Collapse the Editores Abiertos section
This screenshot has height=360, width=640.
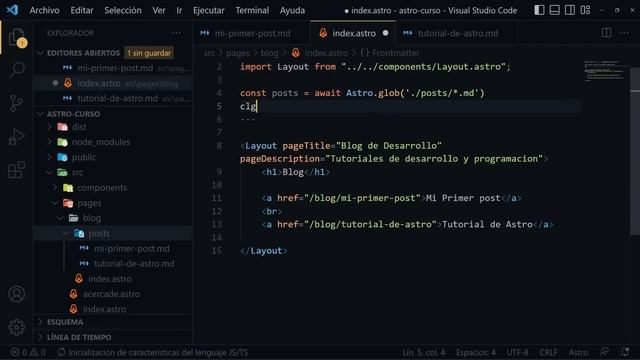40,53
